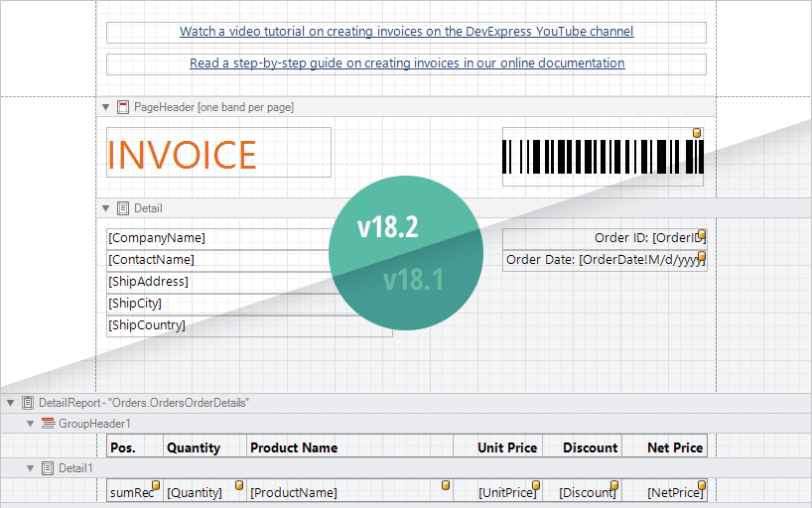Collapse the PageHeader band

point(105,107)
